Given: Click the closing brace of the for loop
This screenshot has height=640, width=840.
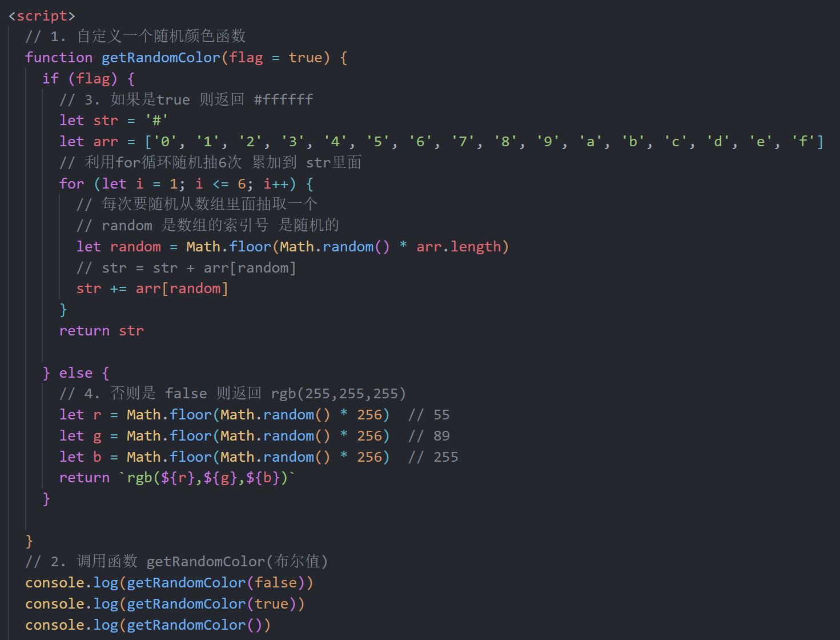Looking at the screenshot, I should tap(63, 310).
